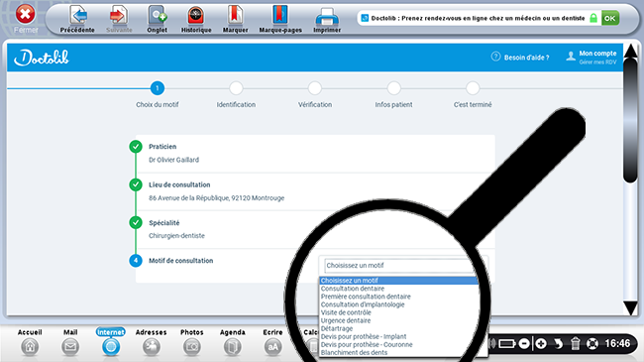644x362 pixels.
Task: Pick Détartrage in the motif list
Action: coord(337,328)
